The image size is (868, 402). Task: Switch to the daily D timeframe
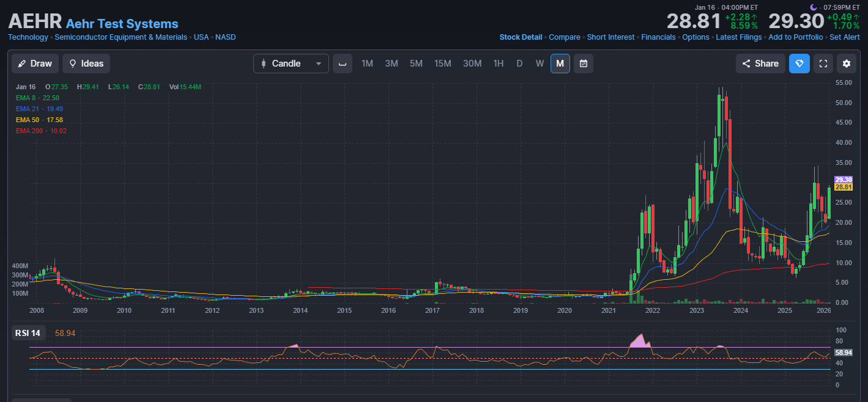[x=519, y=64]
